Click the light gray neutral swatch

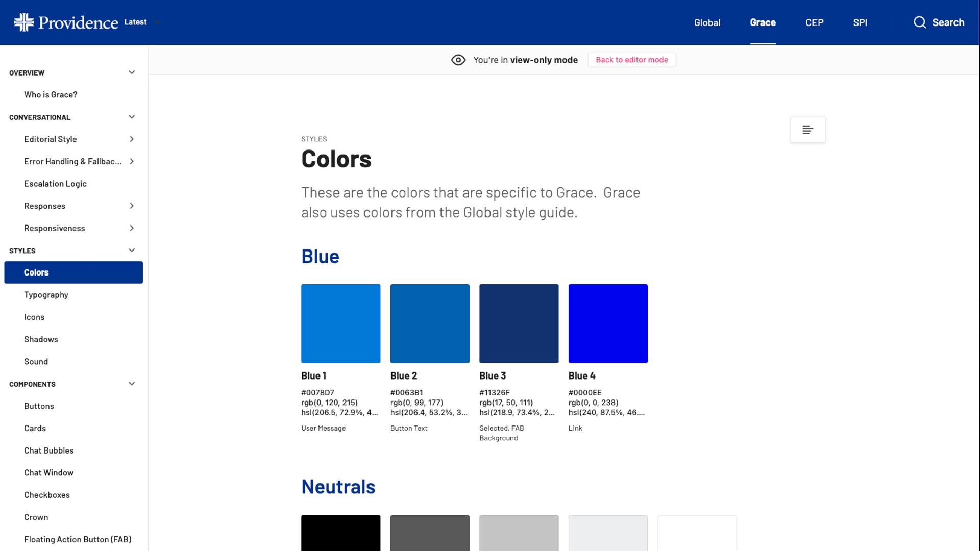pyautogui.click(x=519, y=533)
